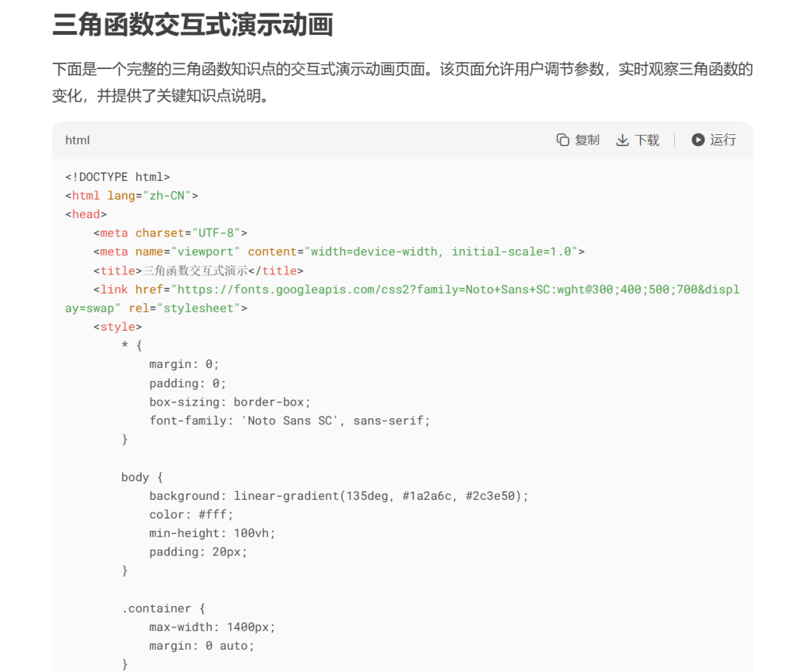The image size is (801, 672).
Task: Click the fonts.googleapis.com link href
Action: point(402,299)
